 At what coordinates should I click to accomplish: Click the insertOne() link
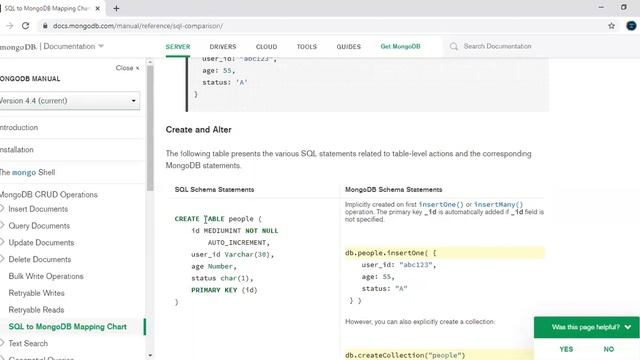(x=441, y=204)
